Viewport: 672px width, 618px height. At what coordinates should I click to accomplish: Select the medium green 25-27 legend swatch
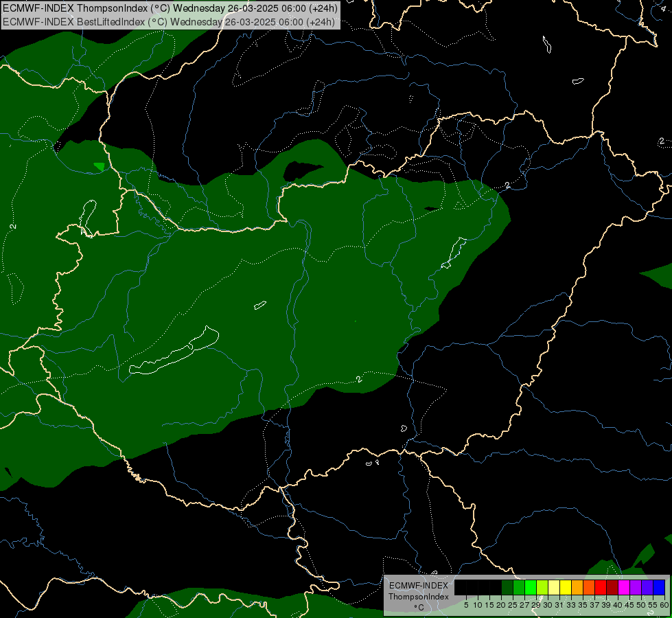[519, 587]
